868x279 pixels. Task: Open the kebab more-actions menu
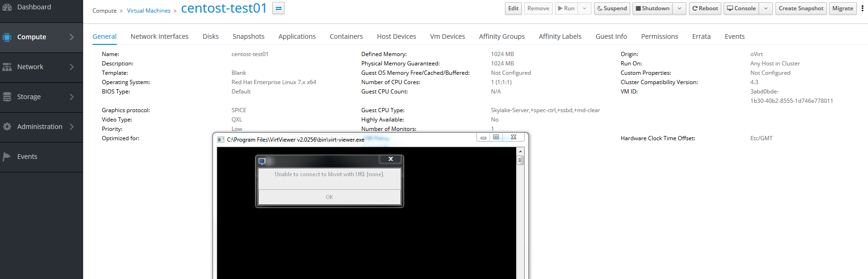pyautogui.click(x=862, y=8)
